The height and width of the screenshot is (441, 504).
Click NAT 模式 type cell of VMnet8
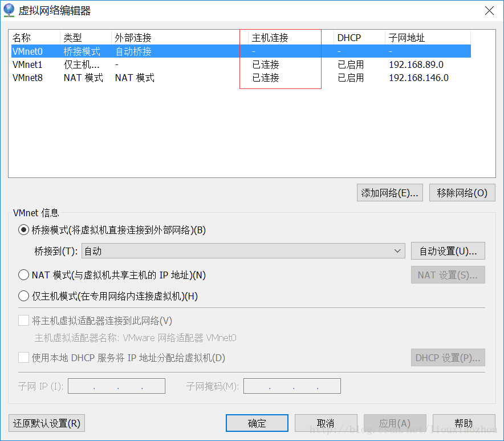(x=83, y=78)
